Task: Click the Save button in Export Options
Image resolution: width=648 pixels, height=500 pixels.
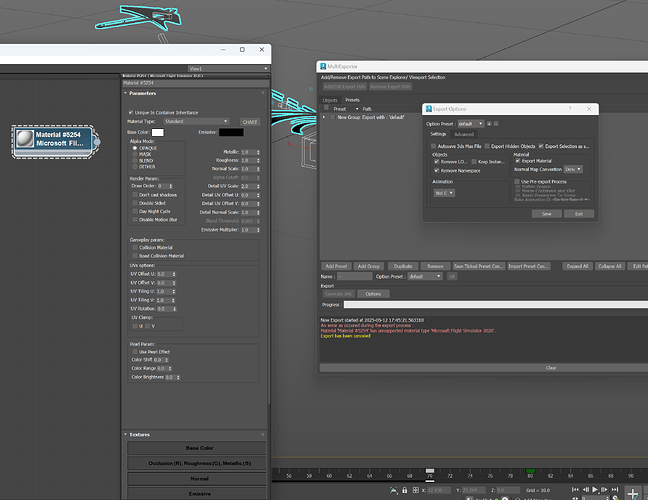Action: [546, 214]
